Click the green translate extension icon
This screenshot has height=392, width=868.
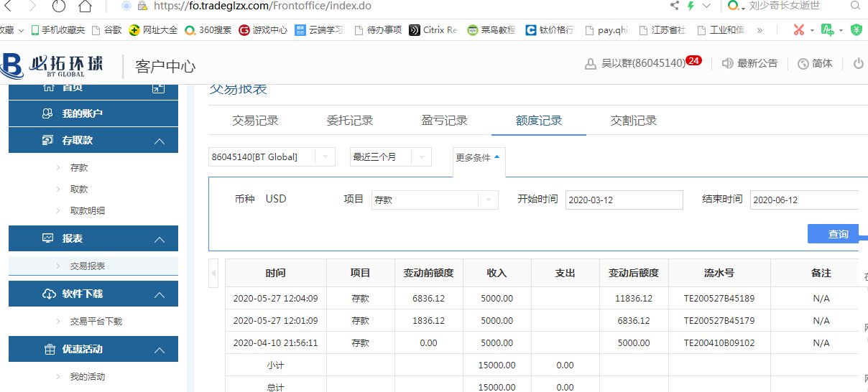[x=828, y=30]
